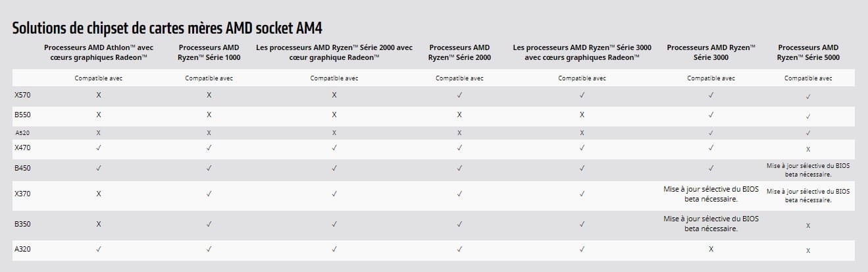Click the X mark for A320 Ryzen 3000

(711, 249)
